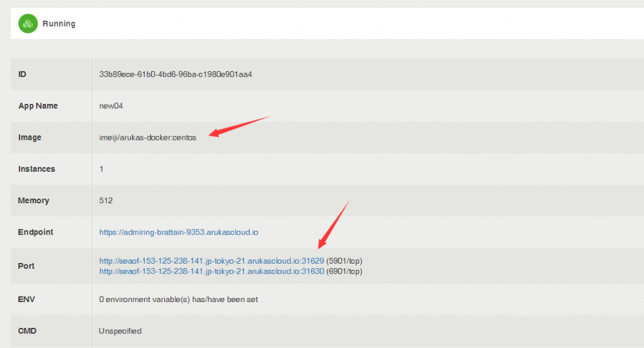This screenshot has width=644, height=348.
Task: Open the admiring-brattain-9353 endpoint link
Action: pyautogui.click(x=179, y=232)
